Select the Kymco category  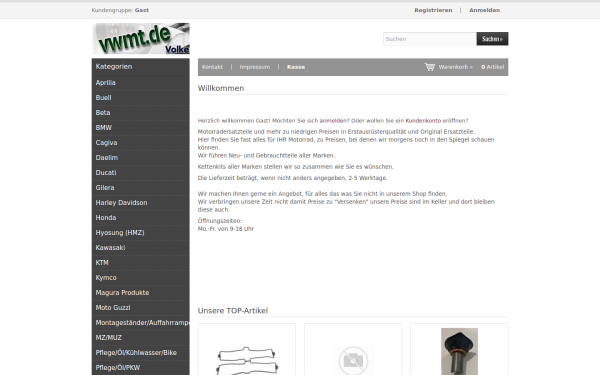point(140,277)
